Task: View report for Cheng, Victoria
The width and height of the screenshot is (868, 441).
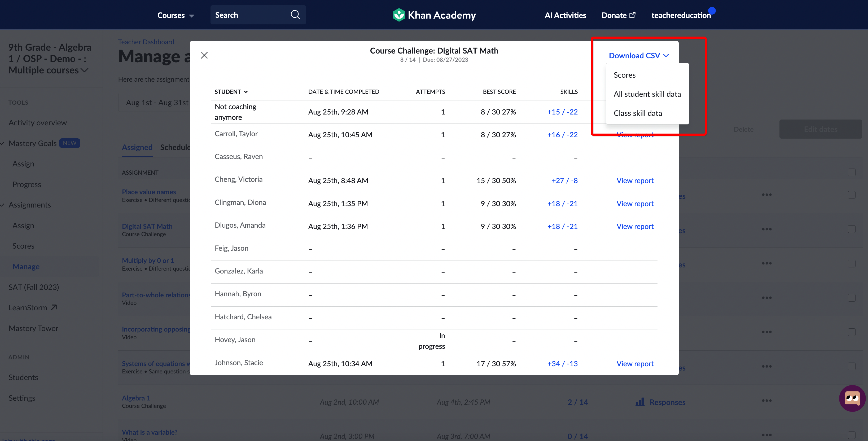Action: [635, 180]
